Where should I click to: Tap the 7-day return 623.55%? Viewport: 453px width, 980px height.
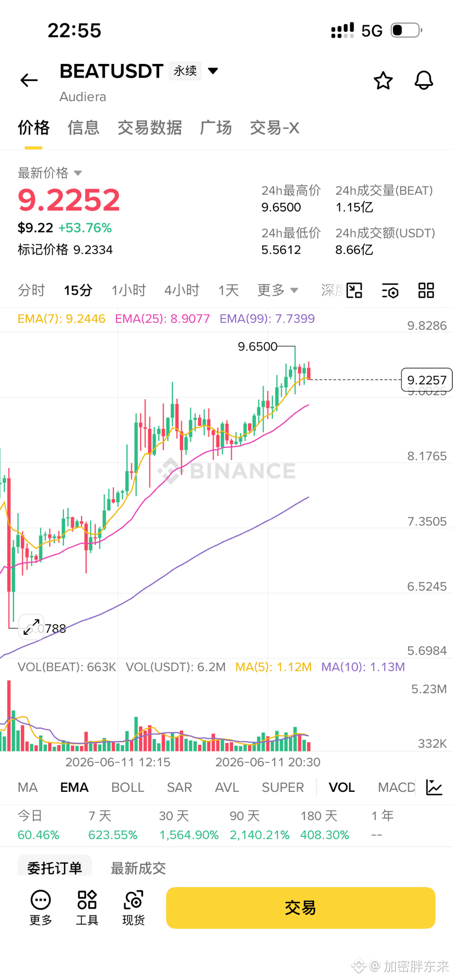(113, 835)
